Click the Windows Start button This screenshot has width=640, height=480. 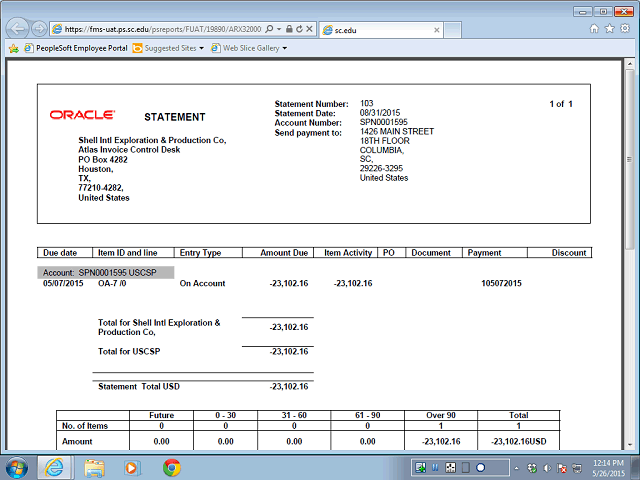click(18, 467)
